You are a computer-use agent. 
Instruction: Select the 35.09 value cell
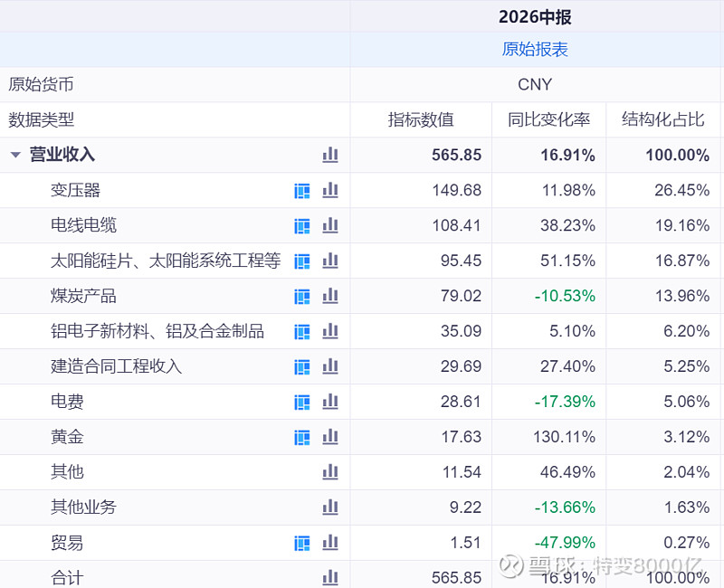[461, 331]
